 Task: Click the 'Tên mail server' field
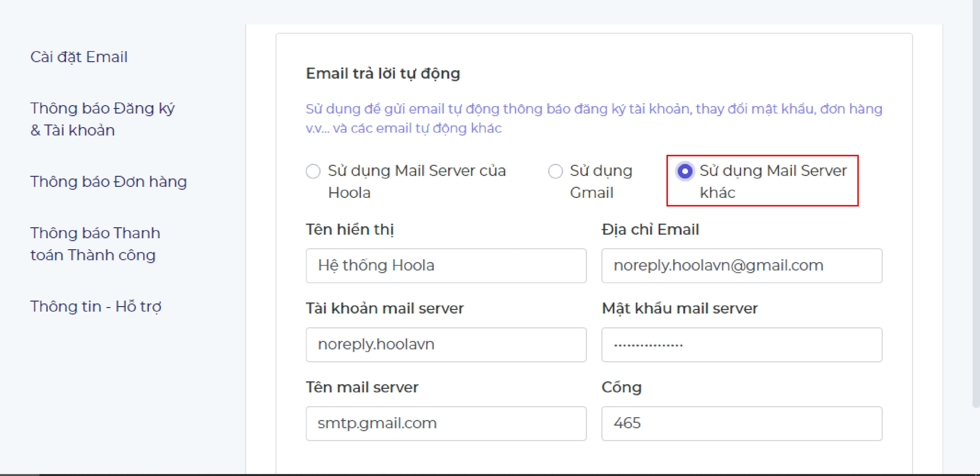point(445,424)
